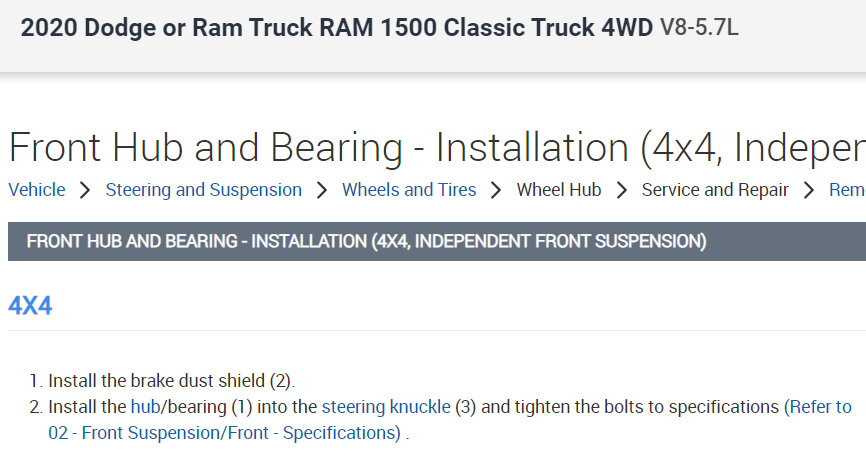Click the chevron after Wheels and Tires

click(496, 190)
